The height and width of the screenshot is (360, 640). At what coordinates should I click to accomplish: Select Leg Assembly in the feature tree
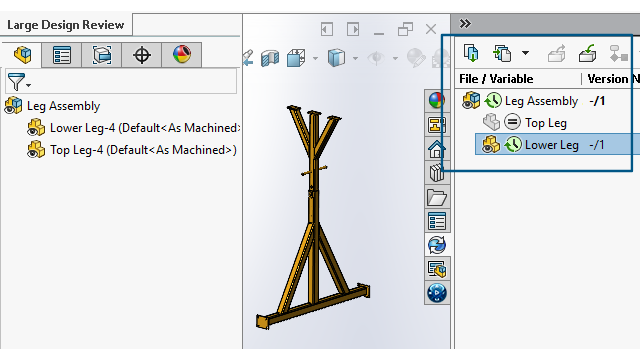(63, 106)
